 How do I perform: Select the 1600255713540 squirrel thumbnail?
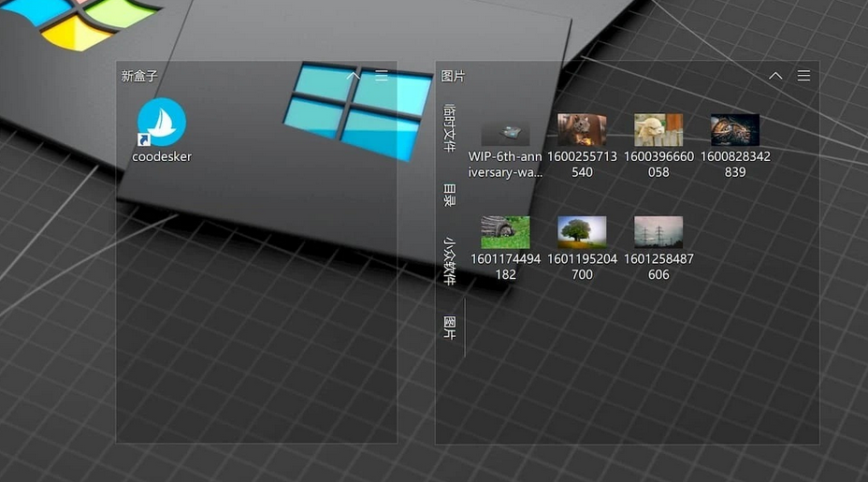[582, 130]
